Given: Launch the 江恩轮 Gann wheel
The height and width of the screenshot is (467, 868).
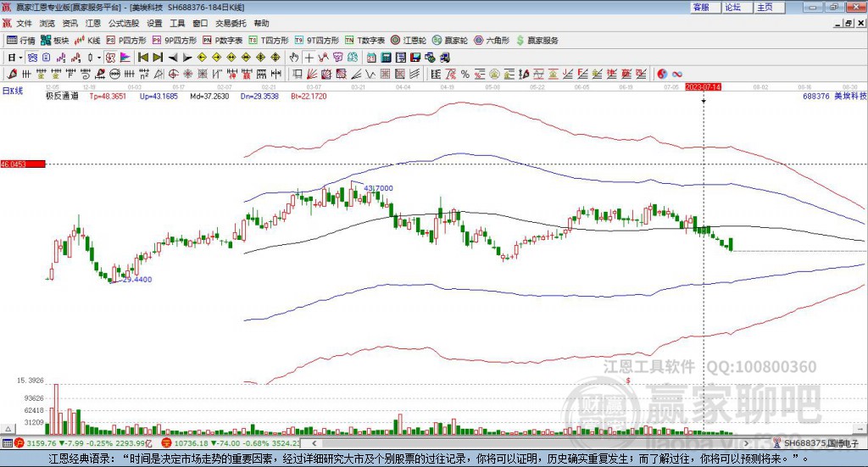Looking at the screenshot, I should [x=409, y=41].
